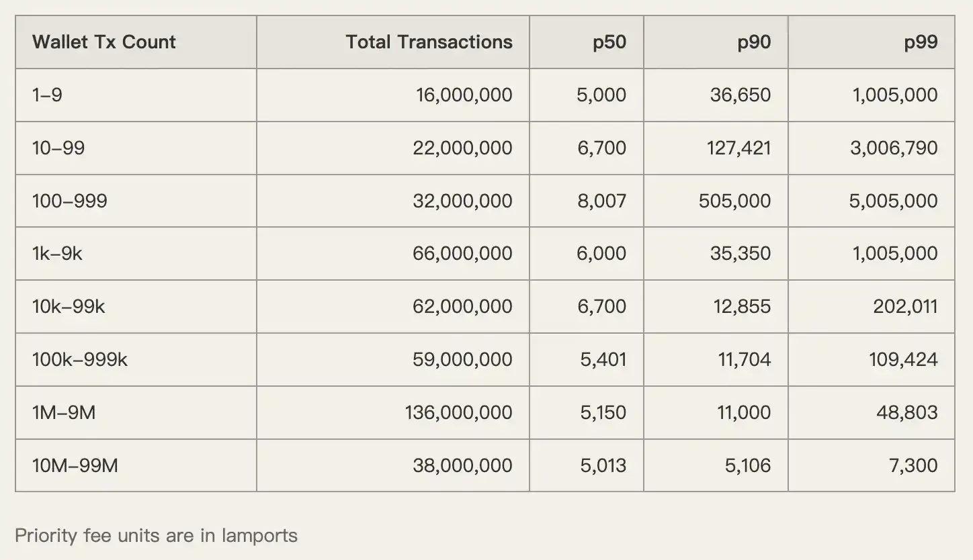Select the 10k–99k row label

click(69, 306)
